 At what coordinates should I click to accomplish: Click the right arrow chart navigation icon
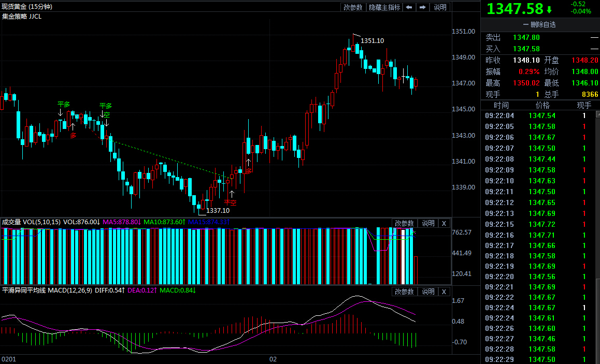tap(422, 7)
